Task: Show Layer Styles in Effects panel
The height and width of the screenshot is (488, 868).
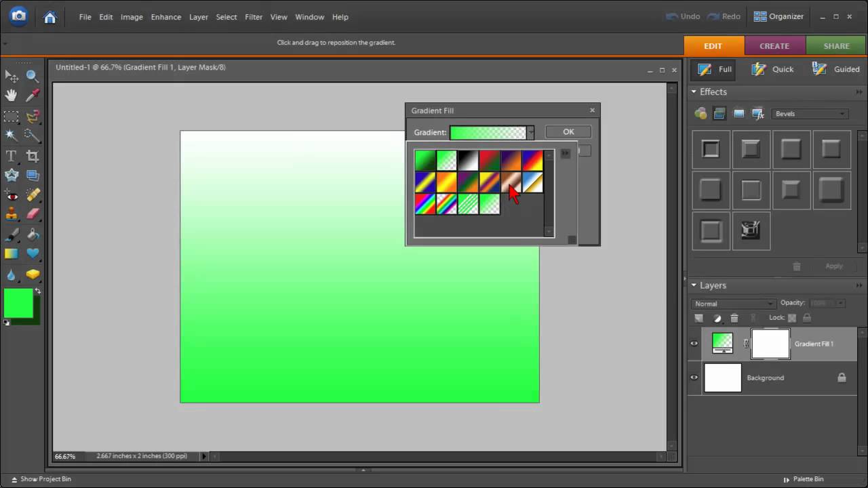Action: click(719, 114)
